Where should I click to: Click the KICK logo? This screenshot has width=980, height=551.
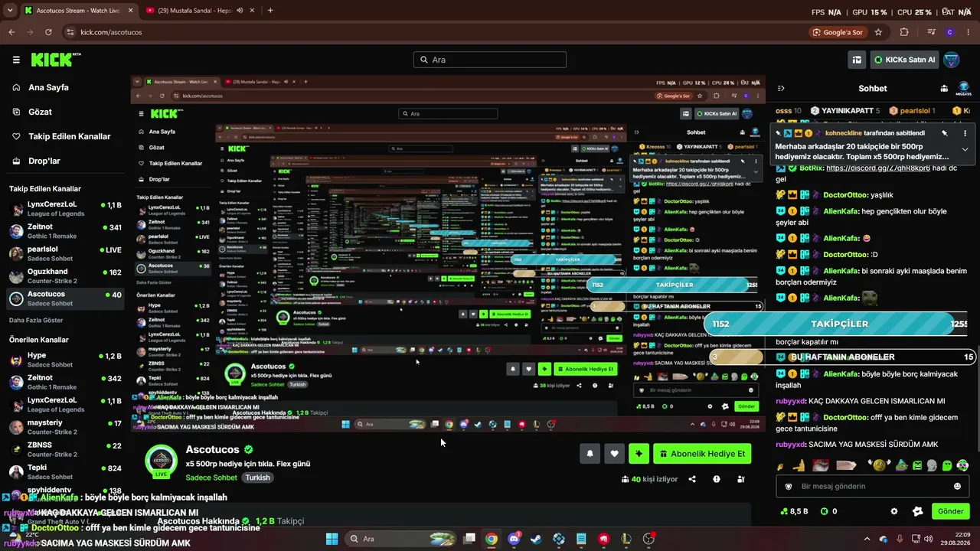(x=55, y=60)
